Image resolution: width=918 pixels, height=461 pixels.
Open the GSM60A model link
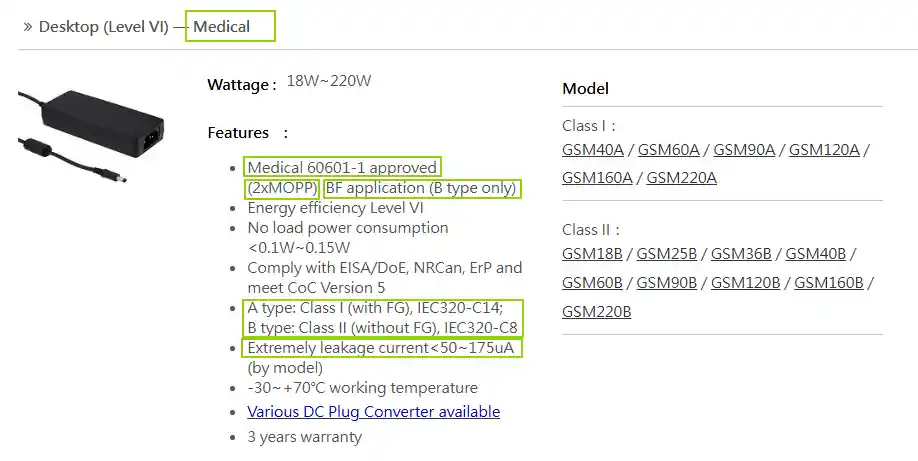tap(669, 150)
